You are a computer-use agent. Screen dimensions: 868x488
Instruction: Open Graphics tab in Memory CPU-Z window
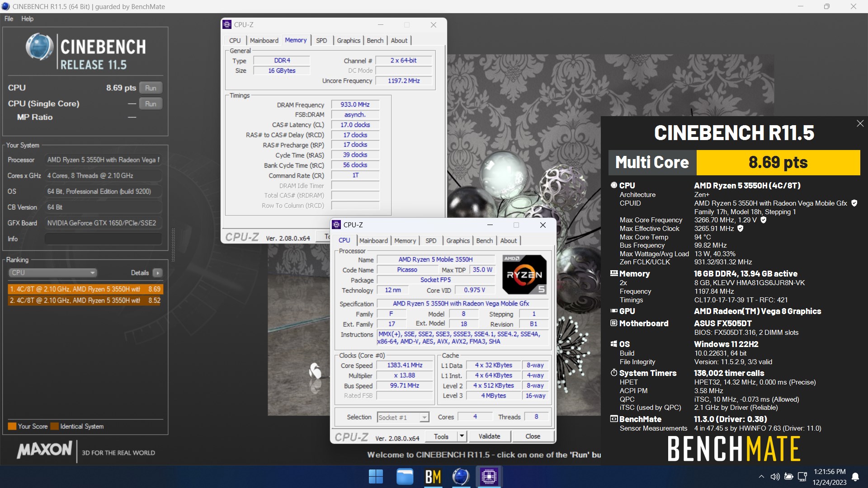(x=349, y=41)
